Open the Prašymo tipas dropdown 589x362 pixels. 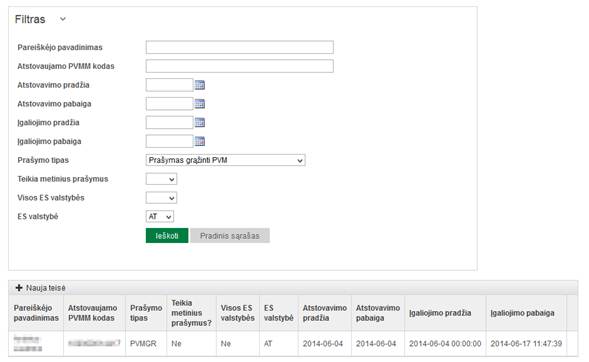(225, 160)
